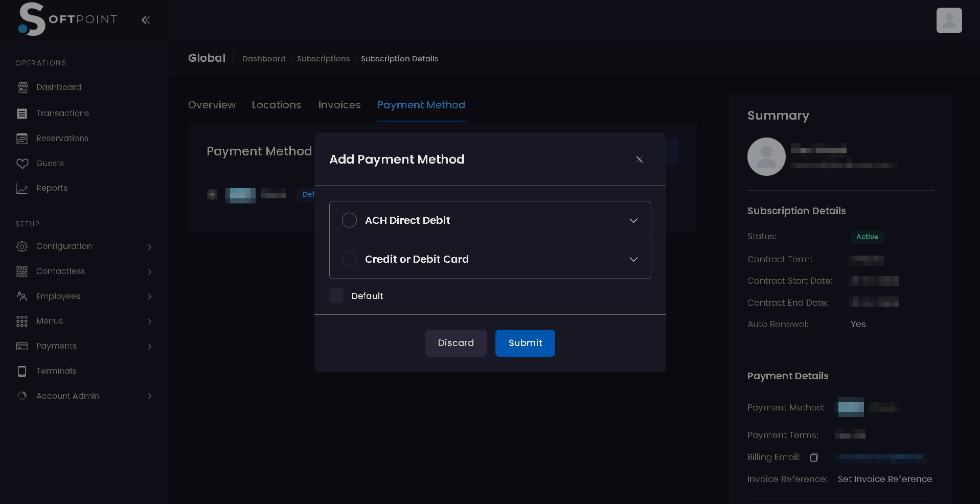The height and width of the screenshot is (504, 980).
Task: Click the Reports chart icon
Action: pyautogui.click(x=22, y=189)
